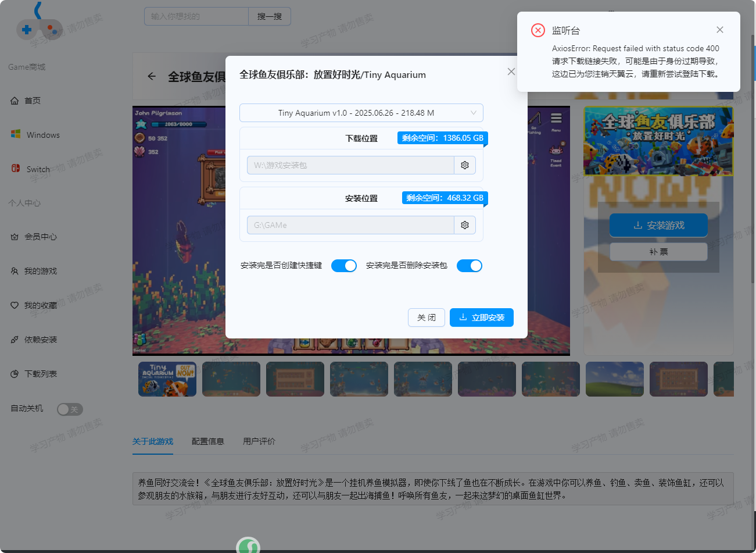Viewport: 756px width, 553px height.
Task: Click 安装游戏 button on game page
Action: (658, 225)
